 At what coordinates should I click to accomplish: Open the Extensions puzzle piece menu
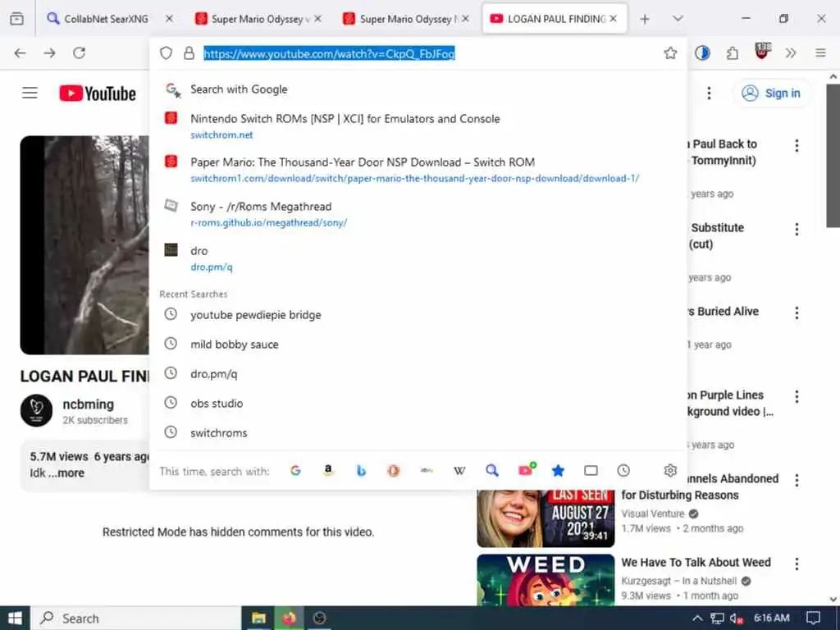[733, 53]
